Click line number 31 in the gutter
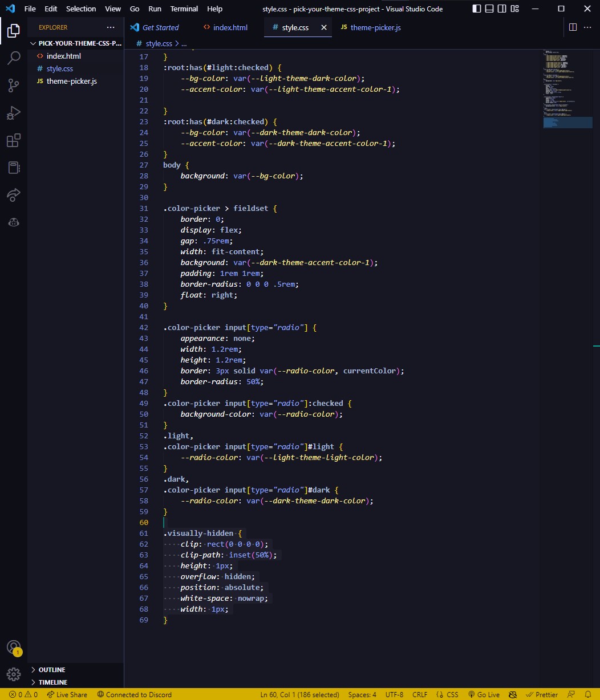600x700 pixels. [x=143, y=208]
